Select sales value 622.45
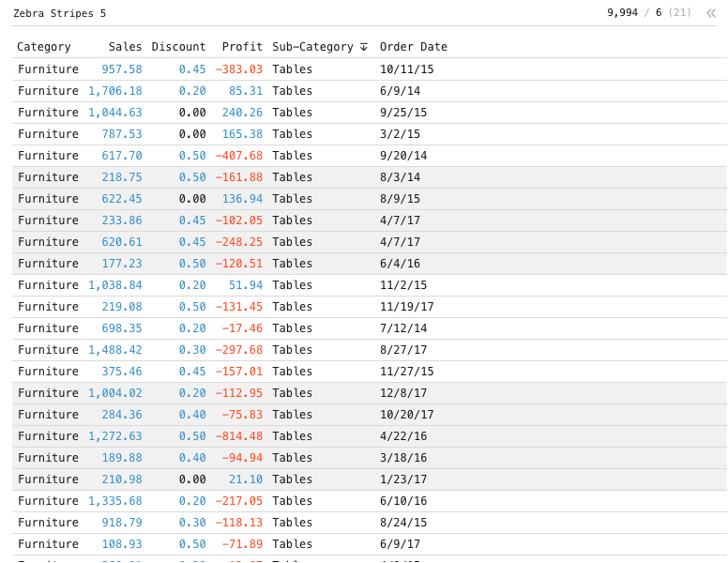 pyautogui.click(x=122, y=199)
